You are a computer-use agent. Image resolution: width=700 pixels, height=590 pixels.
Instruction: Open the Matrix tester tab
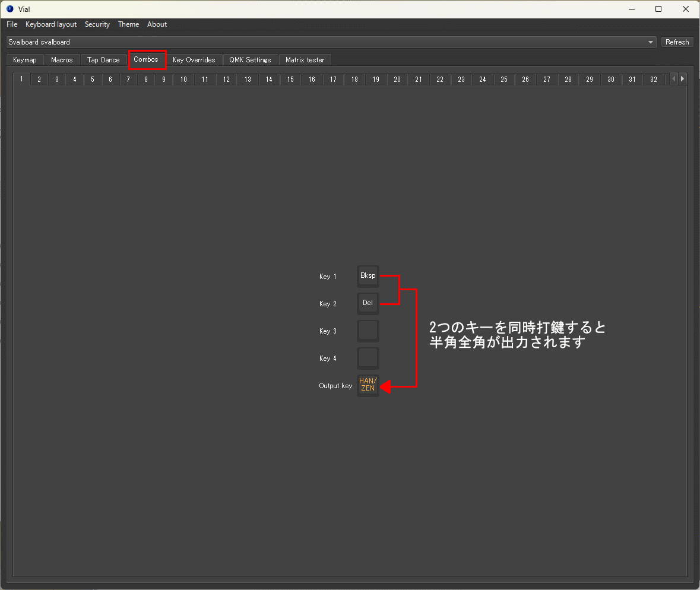[x=305, y=60]
